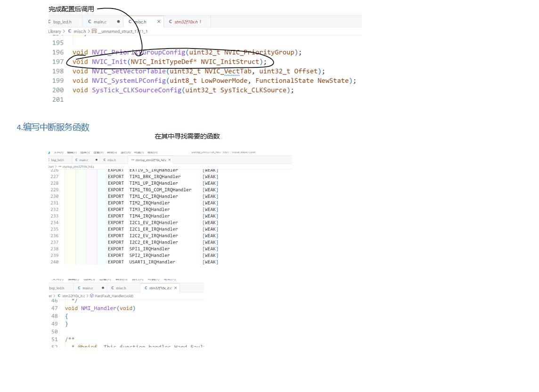The image size is (539, 392).
Task: Click startup_stm32f10x_hd.s breadcrumb
Action: [x=78, y=166]
